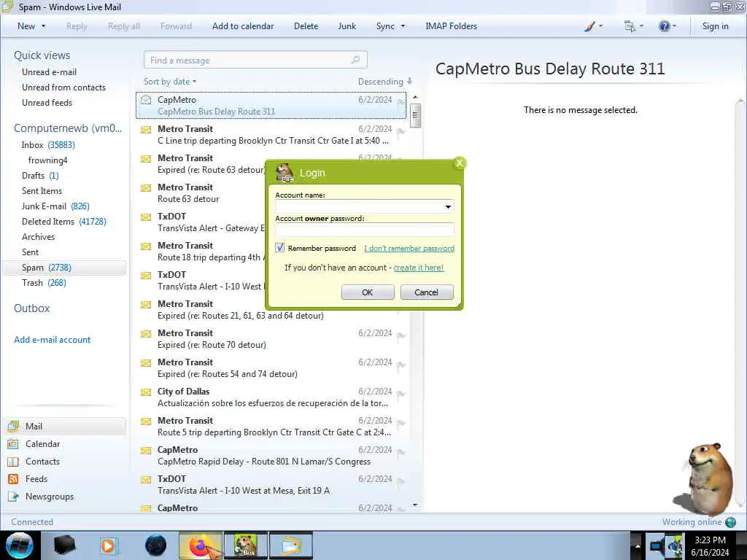
Task: Click the Account owner password field
Action: (365, 230)
